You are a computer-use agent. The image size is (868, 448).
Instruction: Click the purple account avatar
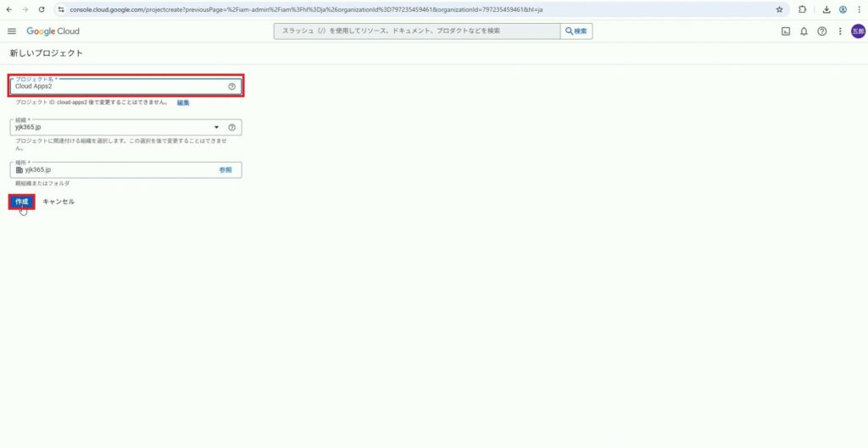[858, 31]
